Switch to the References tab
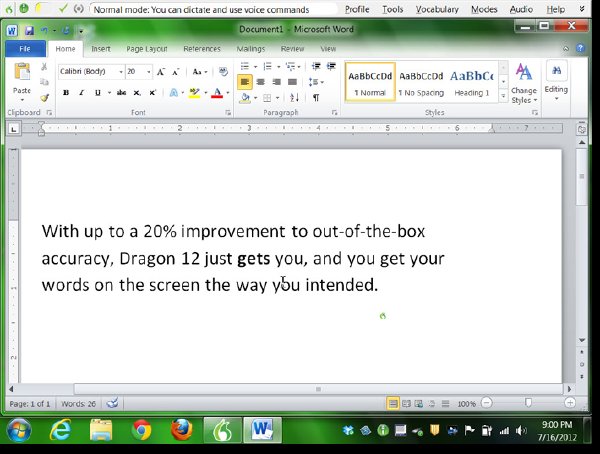The width and height of the screenshot is (600, 454). [x=202, y=49]
